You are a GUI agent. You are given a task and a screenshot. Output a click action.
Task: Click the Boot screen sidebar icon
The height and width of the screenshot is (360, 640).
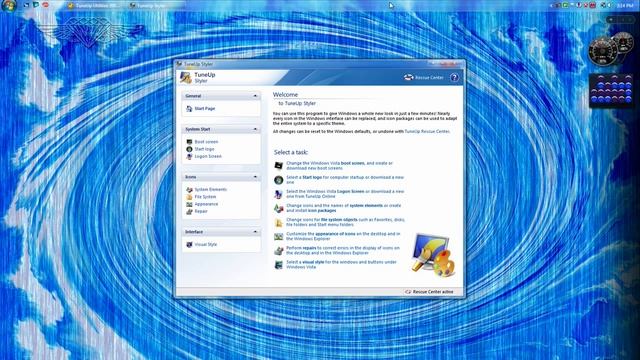[x=189, y=142]
